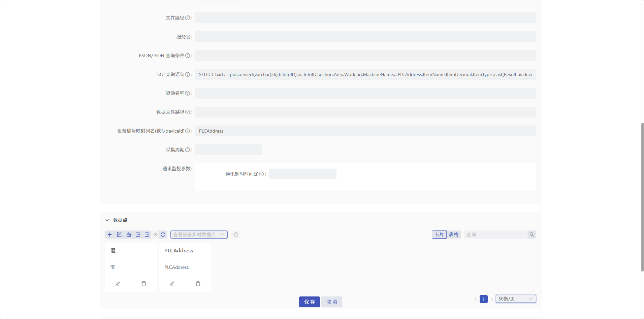Click the import data points icon
This screenshot has width=644, height=319.
coord(147,235)
